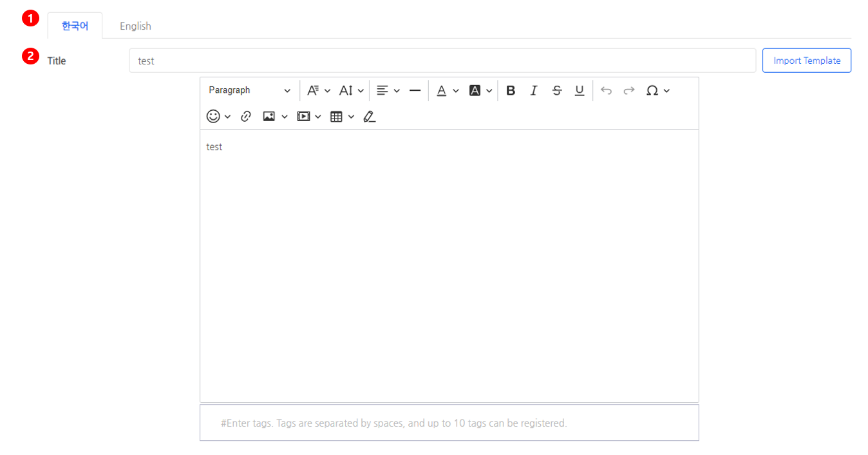The height and width of the screenshot is (455, 868).
Task: Open the special characters dropdown
Action: tap(658, 91)
